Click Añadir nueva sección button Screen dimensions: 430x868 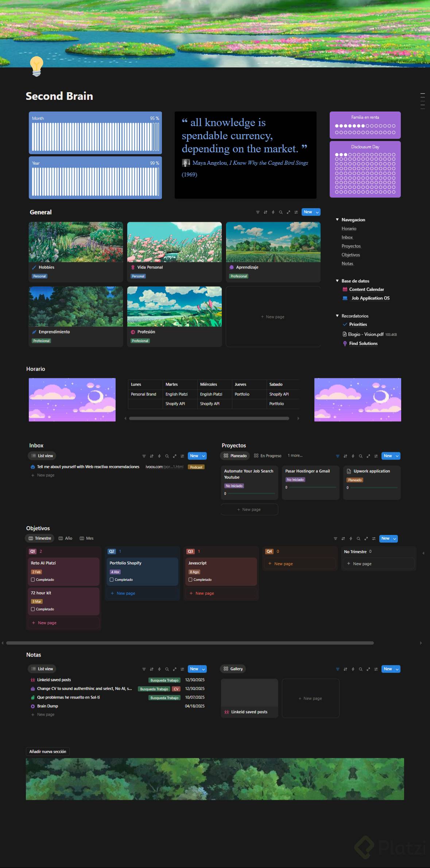(48, 751)
